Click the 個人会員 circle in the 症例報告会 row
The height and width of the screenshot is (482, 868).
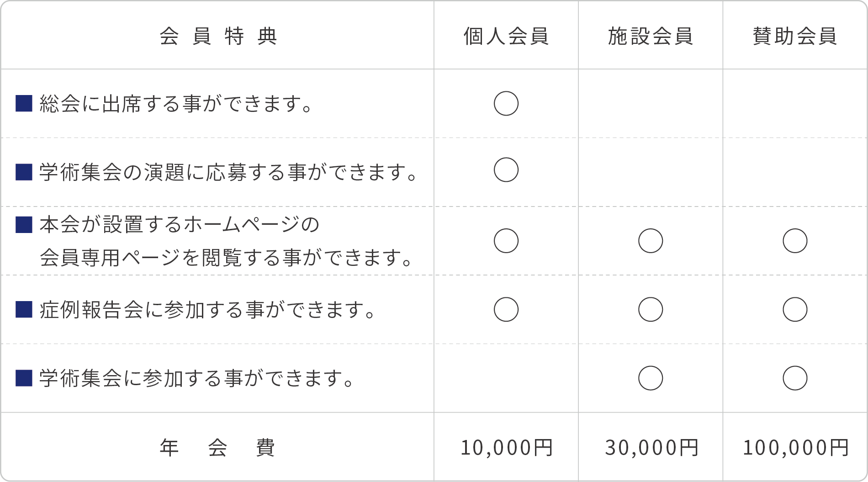(506, 309)
